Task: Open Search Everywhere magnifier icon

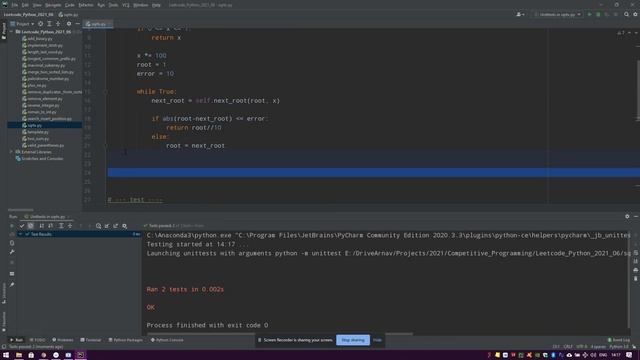Action: pyautogui.click(x=627, y=14)
